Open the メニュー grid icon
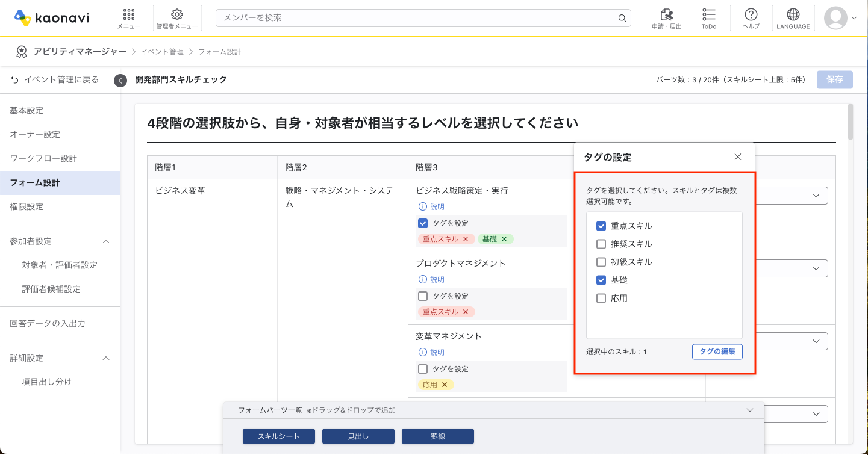868x455 pixels. tap(128, 18)
